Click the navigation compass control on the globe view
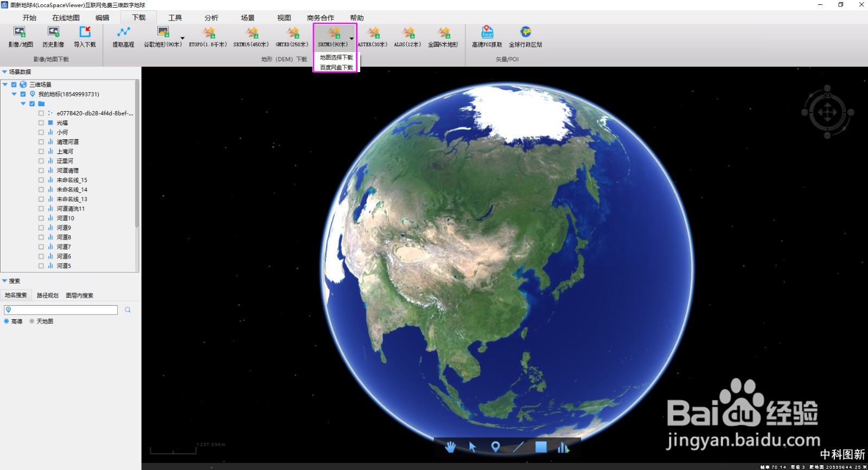 tap(827, 112)
